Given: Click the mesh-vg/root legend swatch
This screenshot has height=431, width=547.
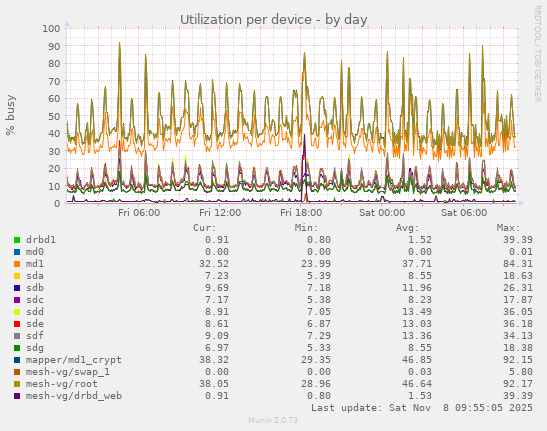Looking at the screenshot, I should [x=17, y=384].
